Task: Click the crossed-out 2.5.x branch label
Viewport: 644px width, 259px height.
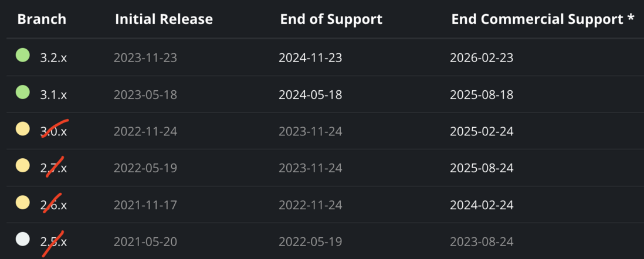Action: click(x=53, y=242)
